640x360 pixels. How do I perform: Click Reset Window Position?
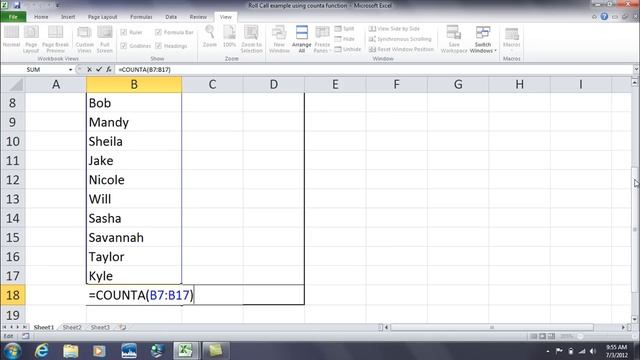click(401, 49)
